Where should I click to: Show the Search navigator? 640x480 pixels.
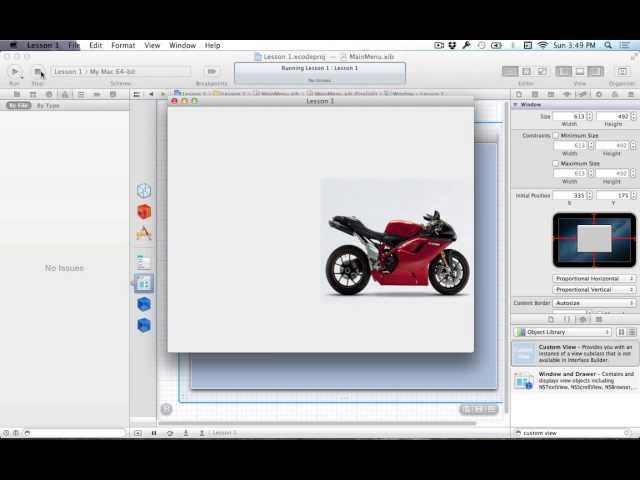pyautogui.click(x=49, y=94)
